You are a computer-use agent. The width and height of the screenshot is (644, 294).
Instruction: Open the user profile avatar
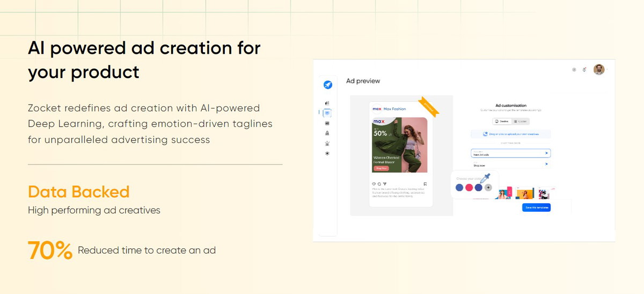coord(599,69)
